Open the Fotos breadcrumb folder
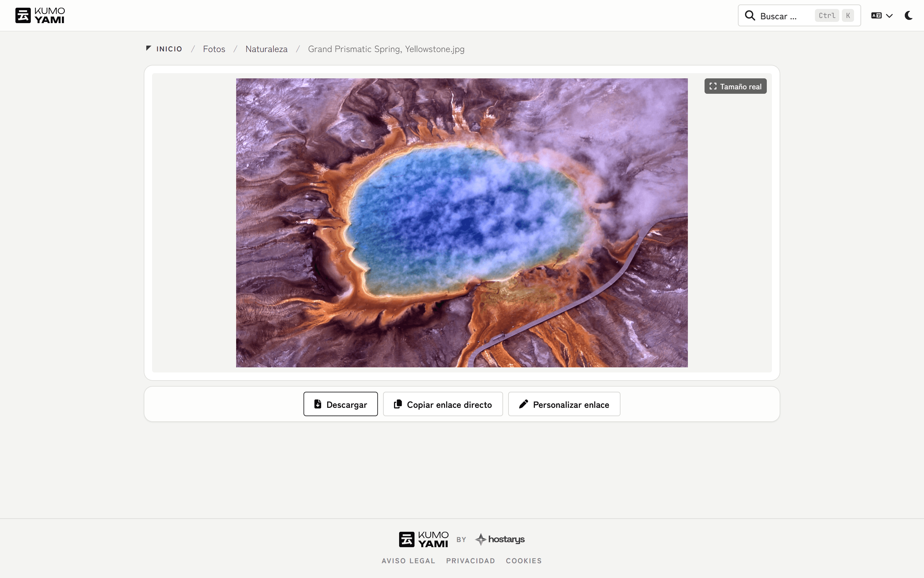This screenshot has height=578, width=924. coord(214,49)
